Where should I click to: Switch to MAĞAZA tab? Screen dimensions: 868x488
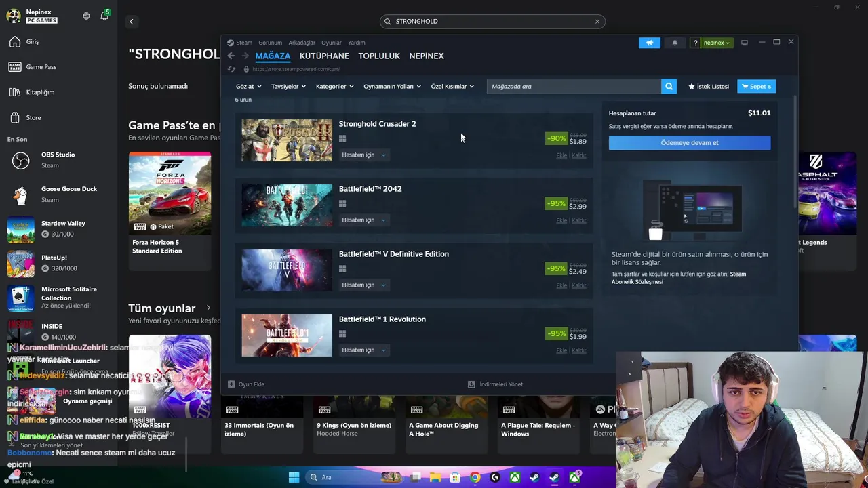pyautogui.click(x=273, y=56)
